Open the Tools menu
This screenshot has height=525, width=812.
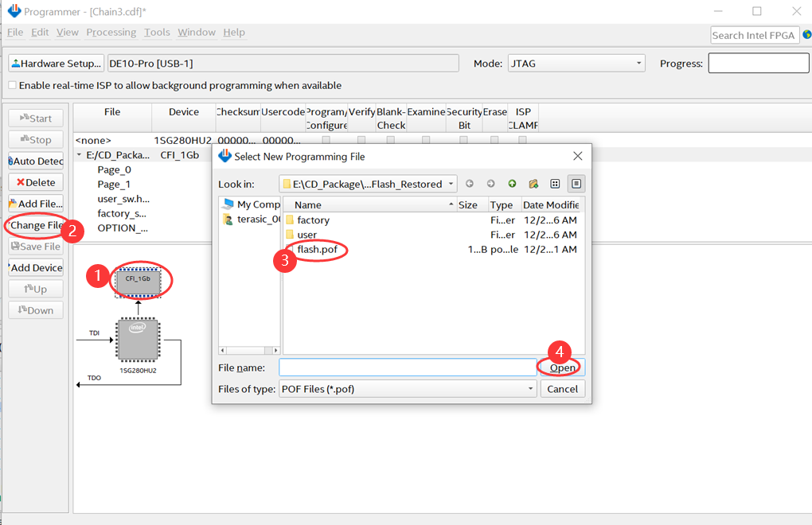[157, 32]
